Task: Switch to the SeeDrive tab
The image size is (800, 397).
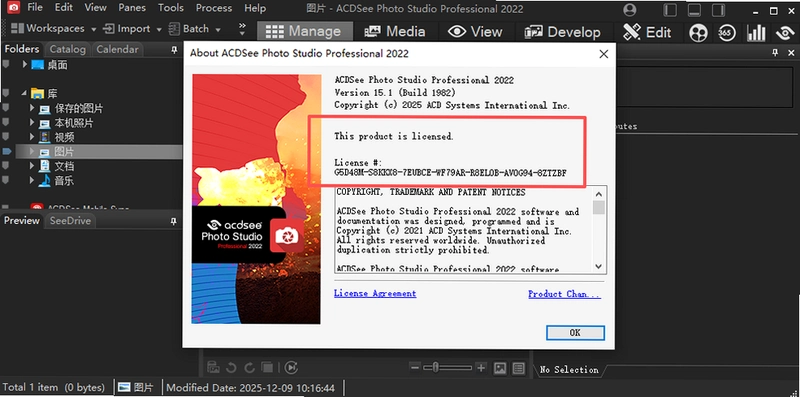Action: 70,221
